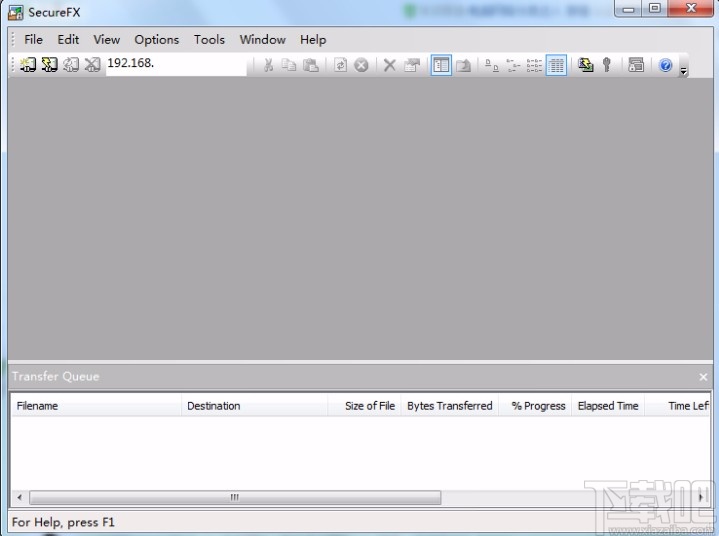Click the refresh toolbar icon
The width and height of the screenshot is (719, 536).
coord(340,65)
